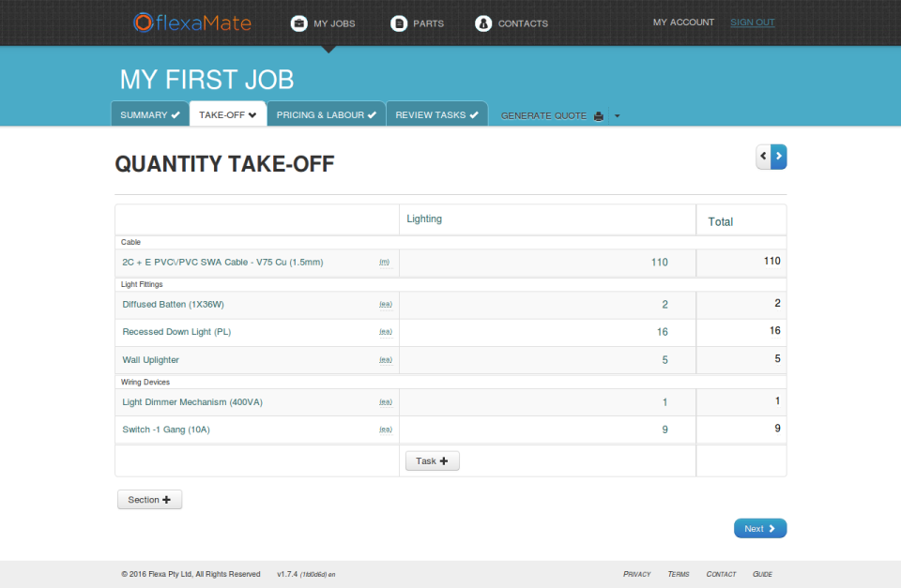
Task: Open My Account
Action: pyautogui.click(x=683, y=23)
